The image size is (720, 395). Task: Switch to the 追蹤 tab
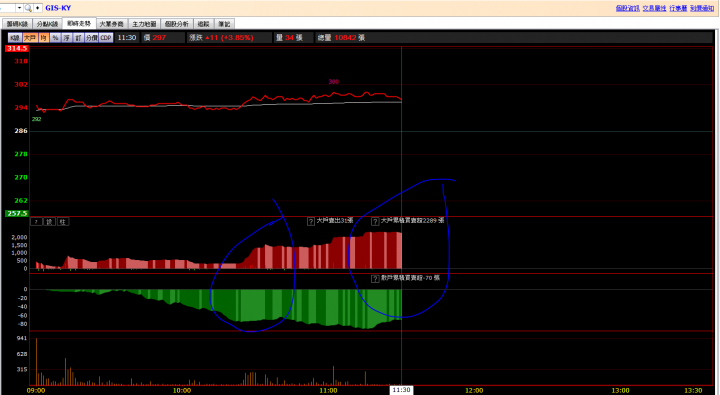[x=203, y=24]
